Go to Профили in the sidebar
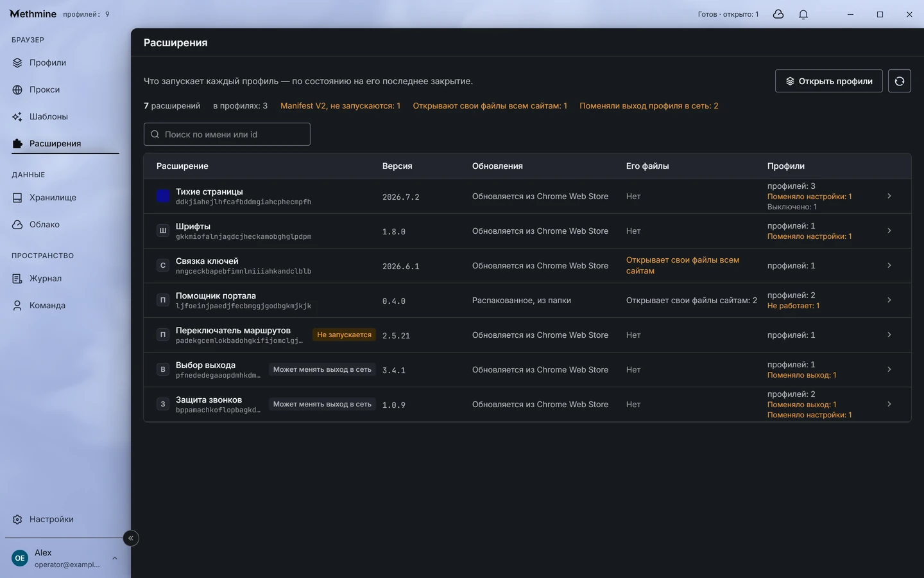The height and width of the screenshot is (578, 924). 65,63
